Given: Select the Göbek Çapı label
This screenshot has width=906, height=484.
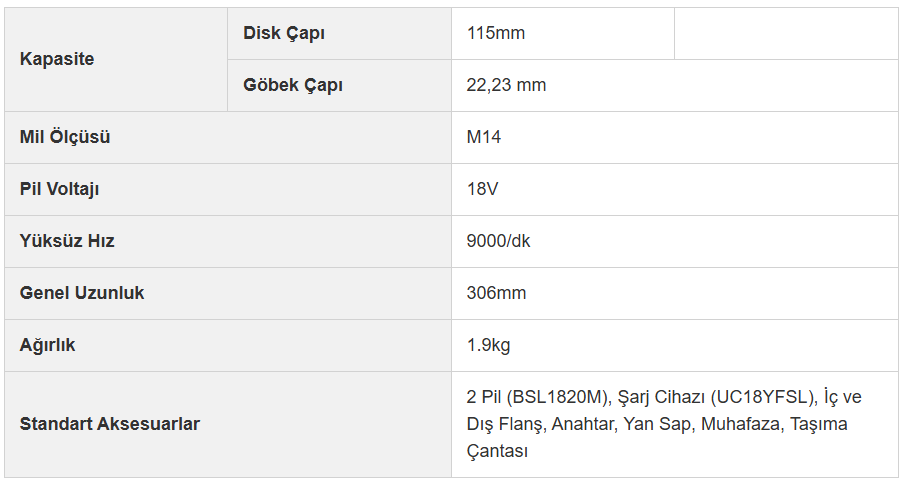Looking at the screenshot, I should (x=293, y=85).
